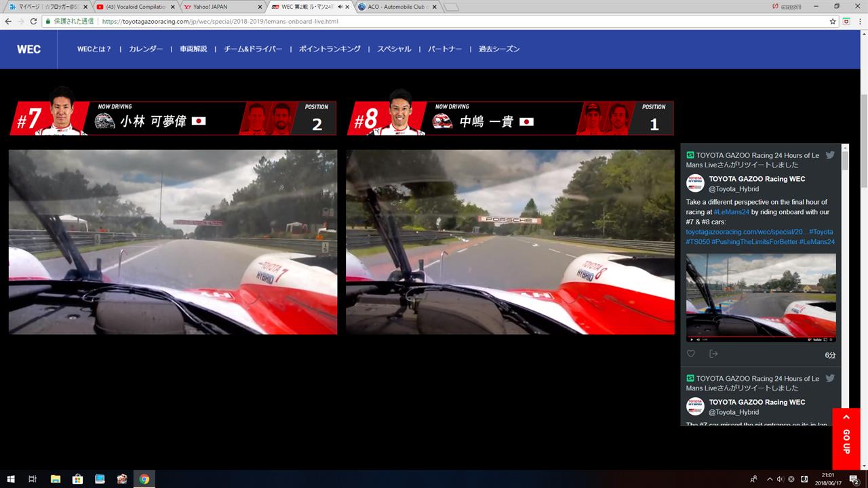The height and width of the screenshot is (488, 868).
Task: Open the カレンダー menu item
Action: 146,49
